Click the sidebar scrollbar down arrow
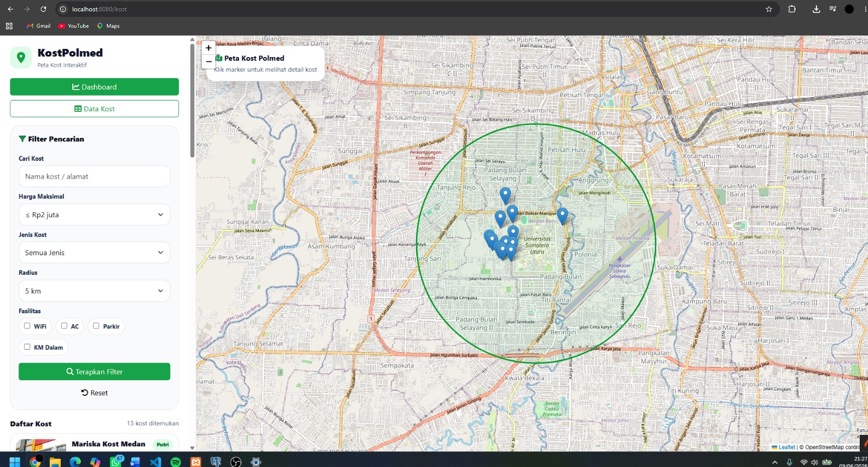Image resolution: width=868 pixels, height=467 pixels. (192, 448)
